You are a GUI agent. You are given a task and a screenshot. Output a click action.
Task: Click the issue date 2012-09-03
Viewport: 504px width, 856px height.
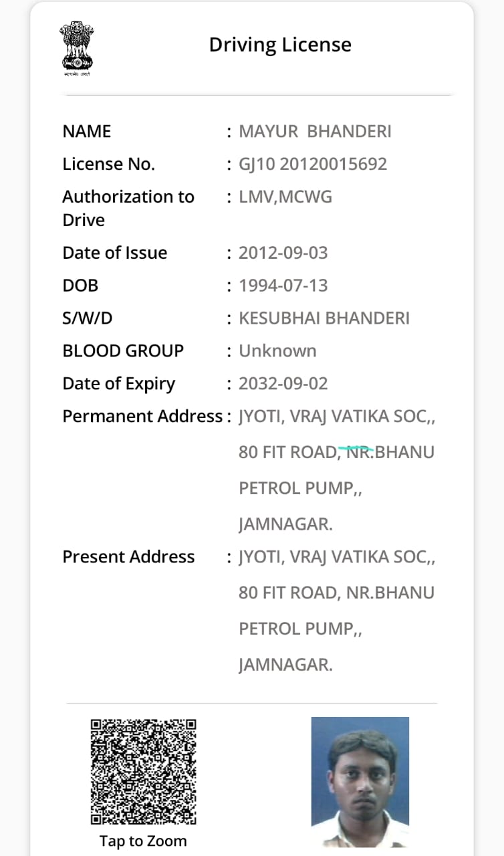click(x=283, y=253)
